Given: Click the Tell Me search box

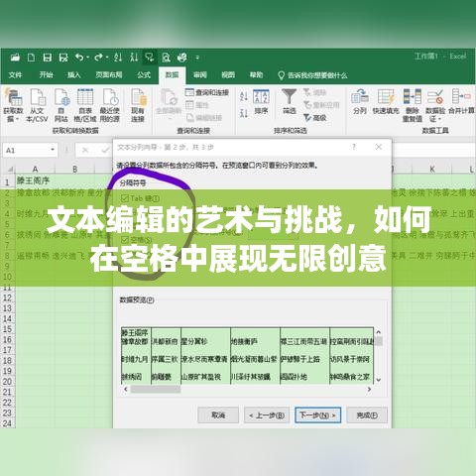Looking at the screenshot, I should (x=312, y=75).
